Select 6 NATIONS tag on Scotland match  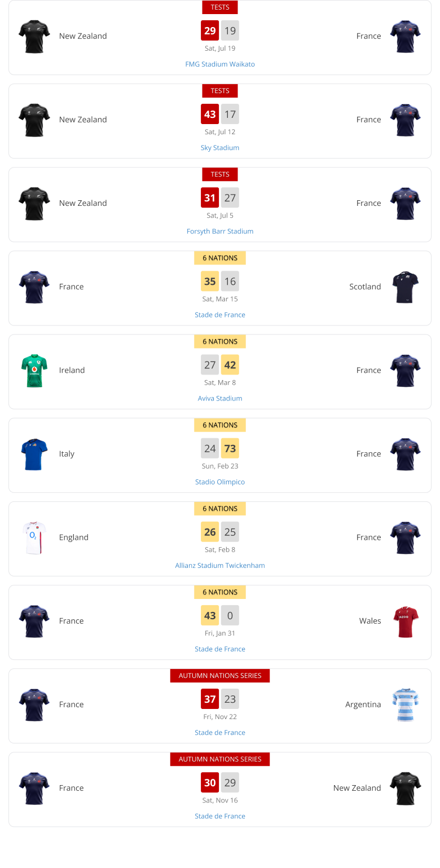click(220, 258)
